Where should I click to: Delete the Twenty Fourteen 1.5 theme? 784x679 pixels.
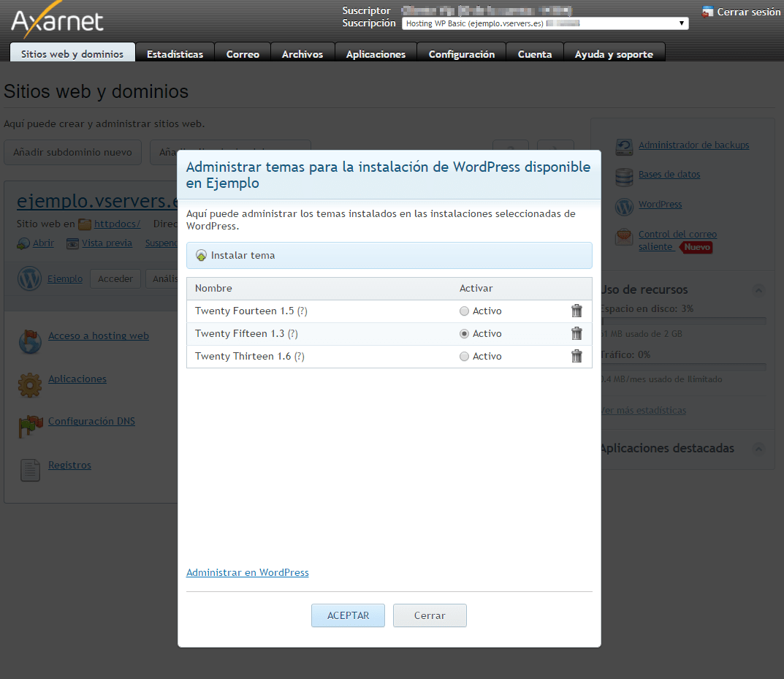(x=576, y=311)
